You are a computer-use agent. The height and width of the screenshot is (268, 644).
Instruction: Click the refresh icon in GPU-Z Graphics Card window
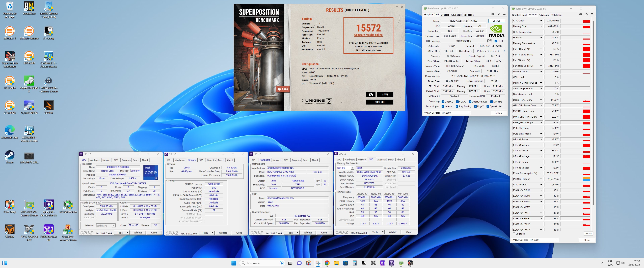498,14
